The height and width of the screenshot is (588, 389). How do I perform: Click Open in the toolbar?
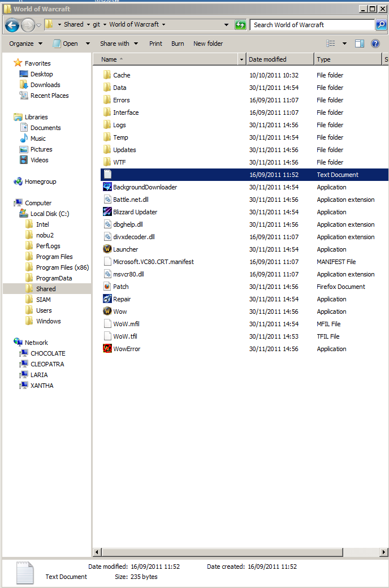pyautogui.click(x=66, y=44)
